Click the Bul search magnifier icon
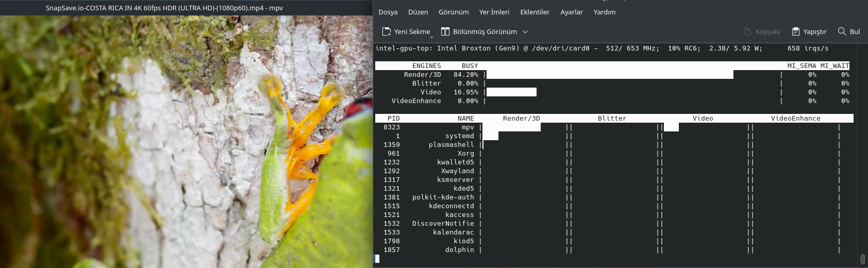This screenshot has width=868, height=268. [842, 31]
